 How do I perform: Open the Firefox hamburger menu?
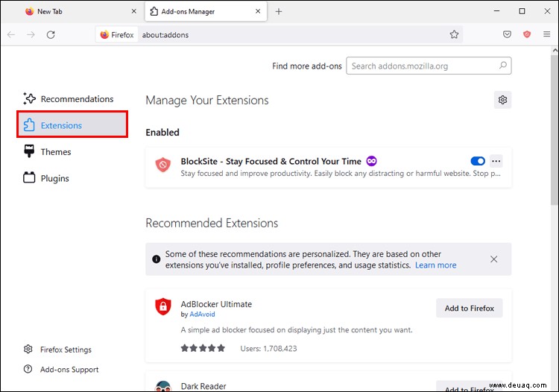546,34
